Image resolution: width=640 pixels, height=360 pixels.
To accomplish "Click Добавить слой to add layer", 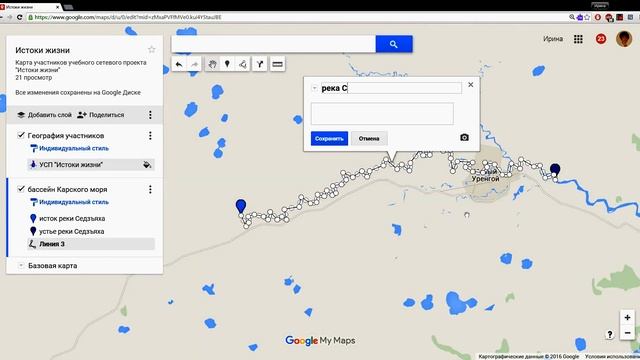I will point(44,115).
